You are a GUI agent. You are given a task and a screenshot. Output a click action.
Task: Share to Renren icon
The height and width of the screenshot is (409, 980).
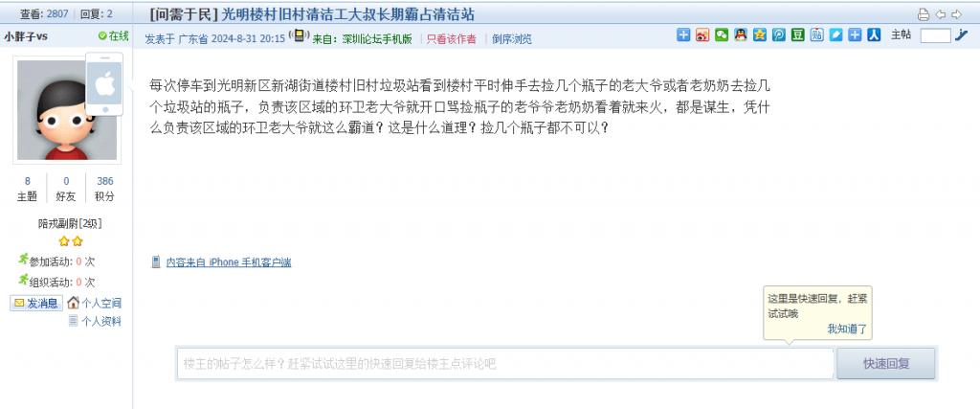point(874,35)
